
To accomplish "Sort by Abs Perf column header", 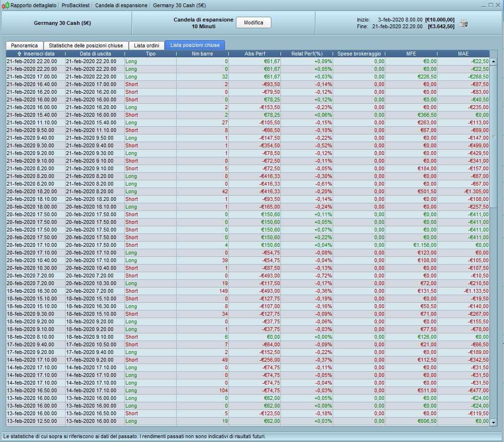I will click(255, 54).
